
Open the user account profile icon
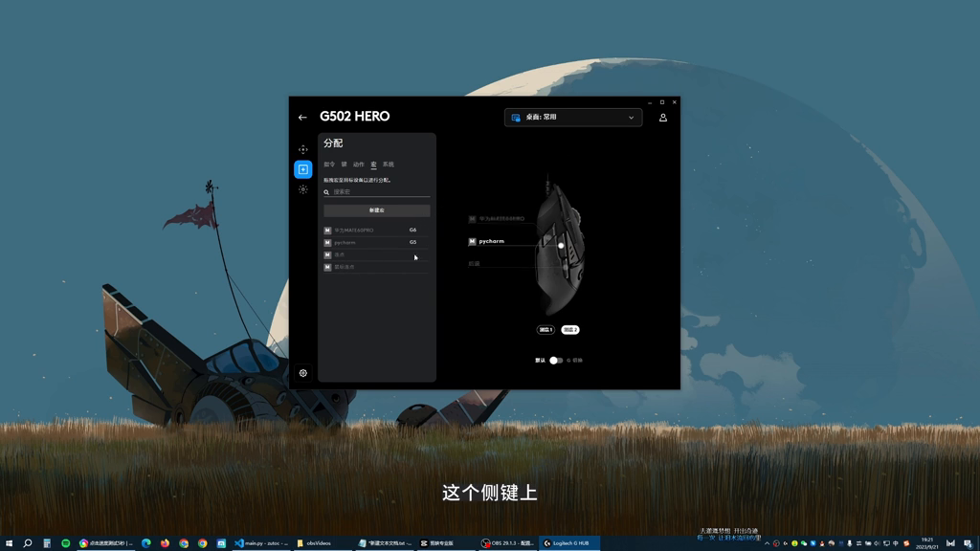point(662,118)
